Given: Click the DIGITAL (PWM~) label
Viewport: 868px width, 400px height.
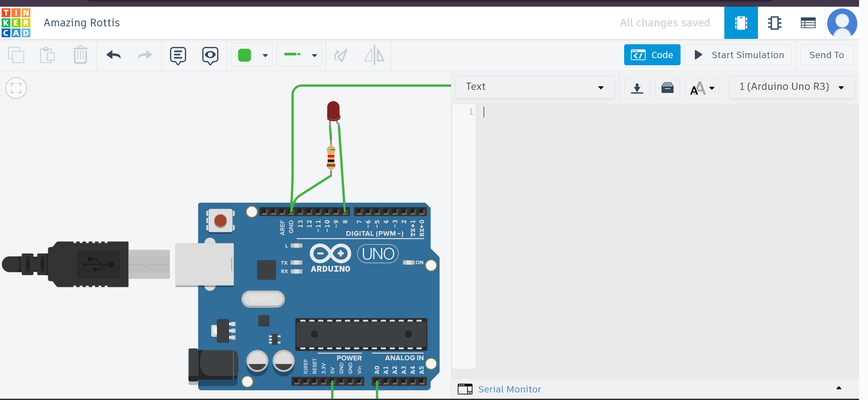Looking at the screenshot, I should pyautogui.click(x=374, y=234).
